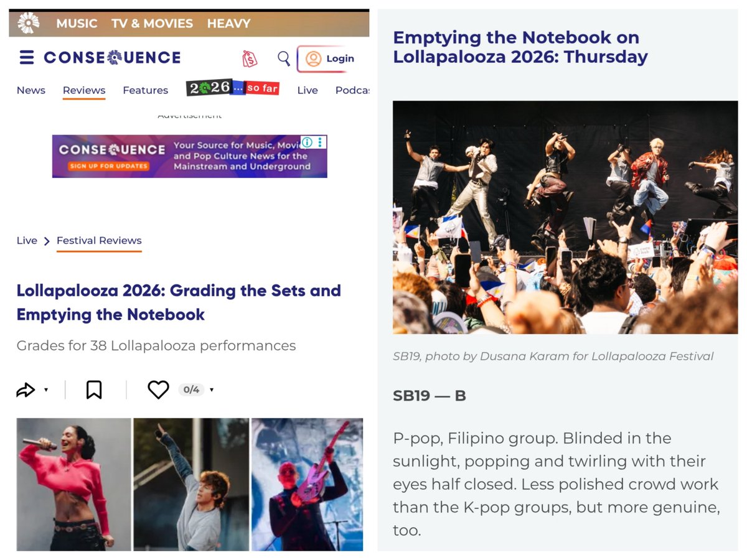Open the photo of guitarist with pink guitar
This screenshot has width=747, height=560.
[308, 484]
